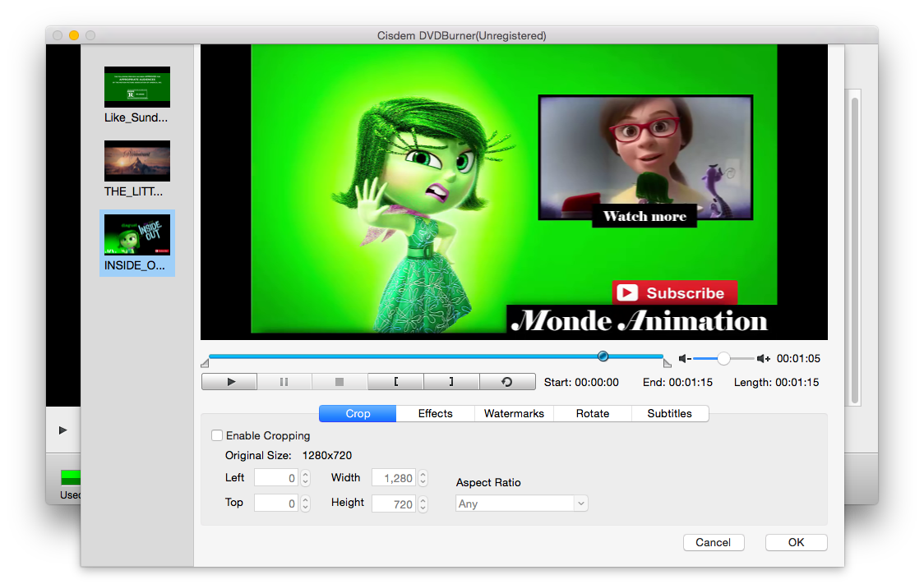
Task: Click the Original Size 1280x720 value
Action: tap(327, 456)
